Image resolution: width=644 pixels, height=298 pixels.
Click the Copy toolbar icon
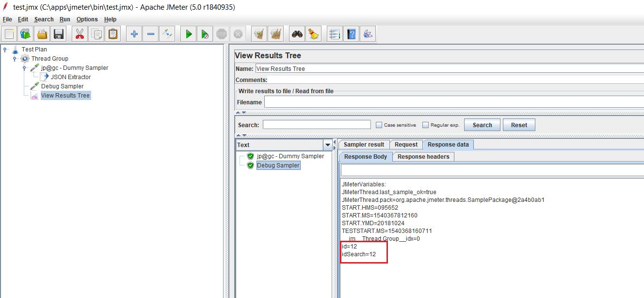(97, 34)
